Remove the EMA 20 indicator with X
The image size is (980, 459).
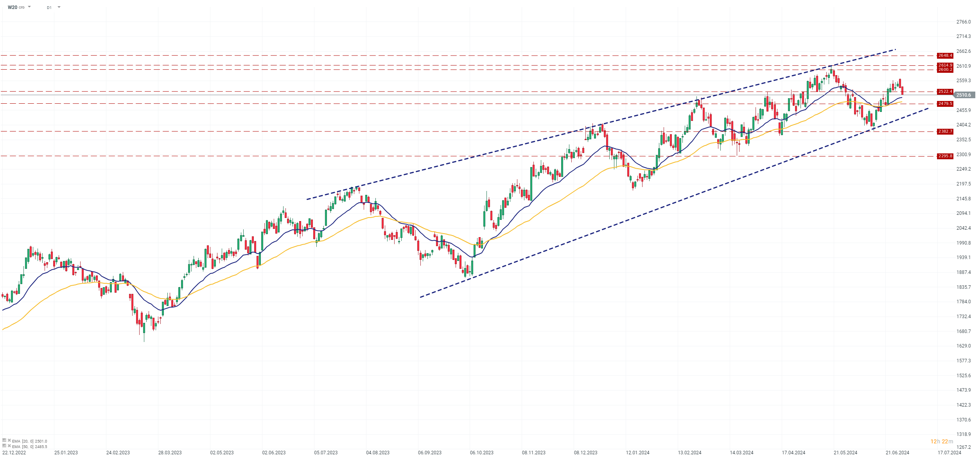point(9,440)
